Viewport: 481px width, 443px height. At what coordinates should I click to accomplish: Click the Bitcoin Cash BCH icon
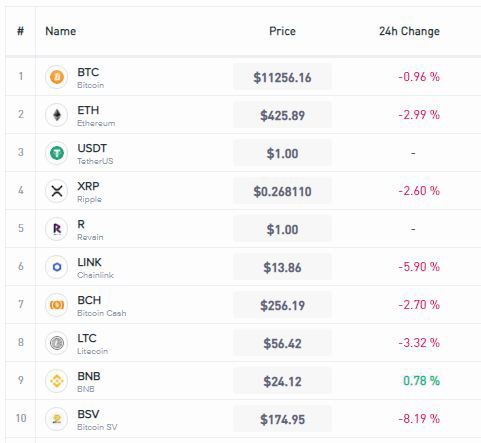coord(57,305)
